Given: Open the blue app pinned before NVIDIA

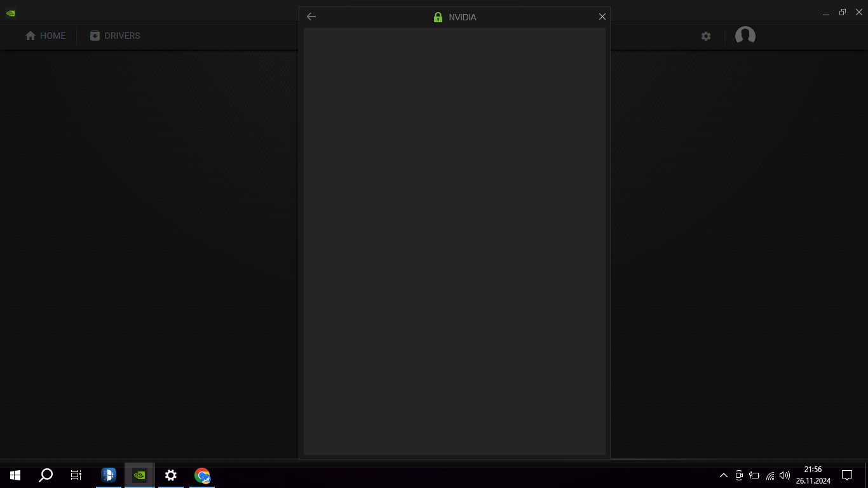Looking at the screenshot, I should click(x=109, y=475).
